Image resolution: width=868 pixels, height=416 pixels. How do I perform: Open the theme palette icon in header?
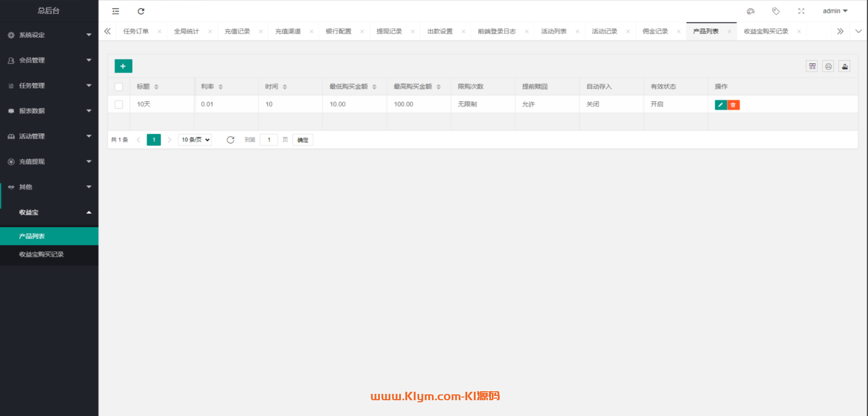pos(751,11)
